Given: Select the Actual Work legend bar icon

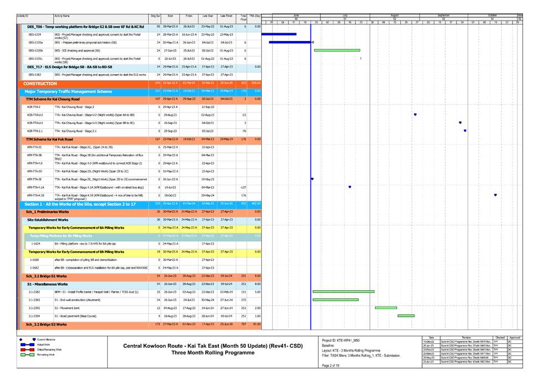Looking at the screenshot, I should pos(27,344).
